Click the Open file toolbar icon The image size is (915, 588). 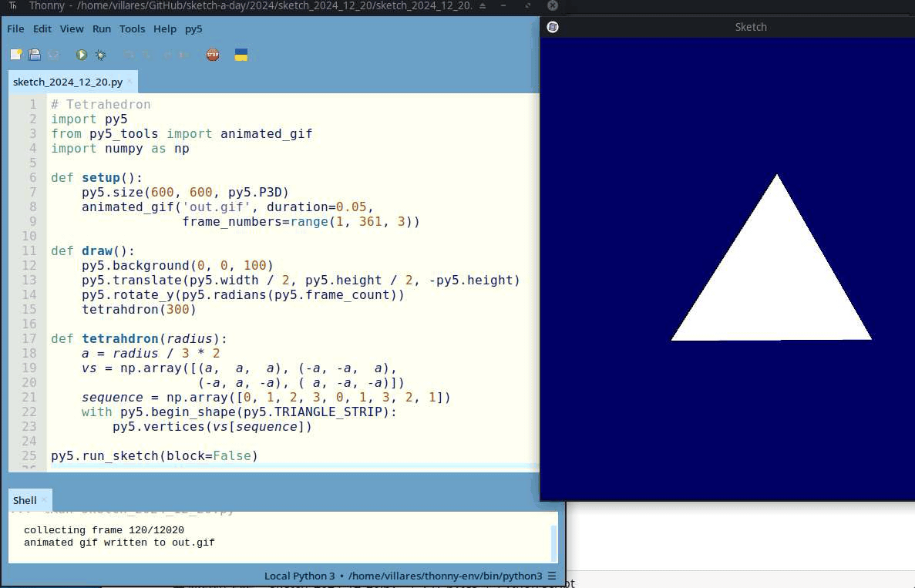tap(35, 55)
